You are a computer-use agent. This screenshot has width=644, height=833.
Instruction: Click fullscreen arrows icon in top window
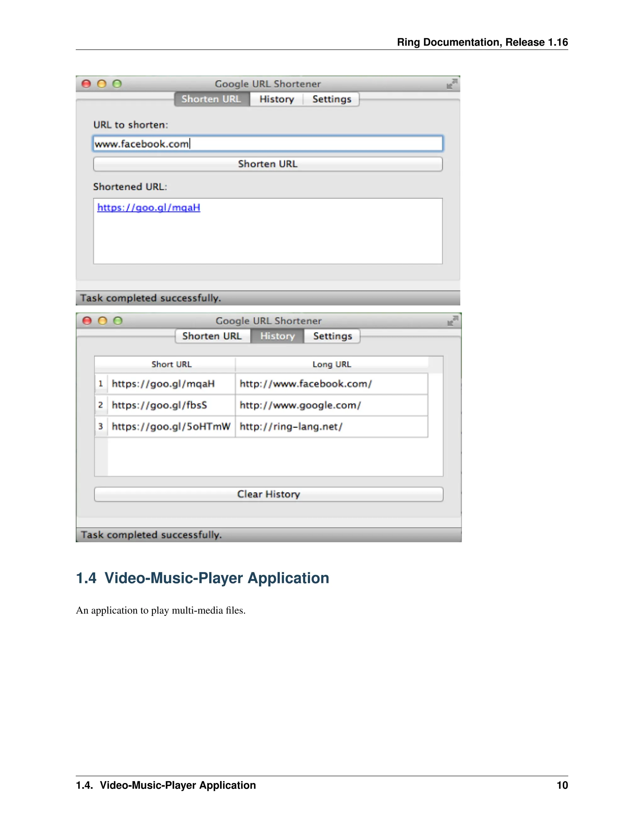(452, 84)
